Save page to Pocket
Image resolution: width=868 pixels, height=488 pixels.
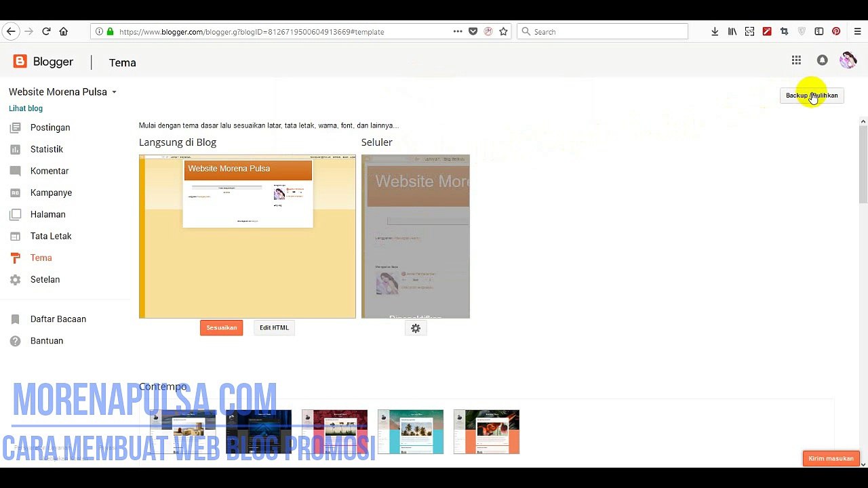click(x=473, y=31)
